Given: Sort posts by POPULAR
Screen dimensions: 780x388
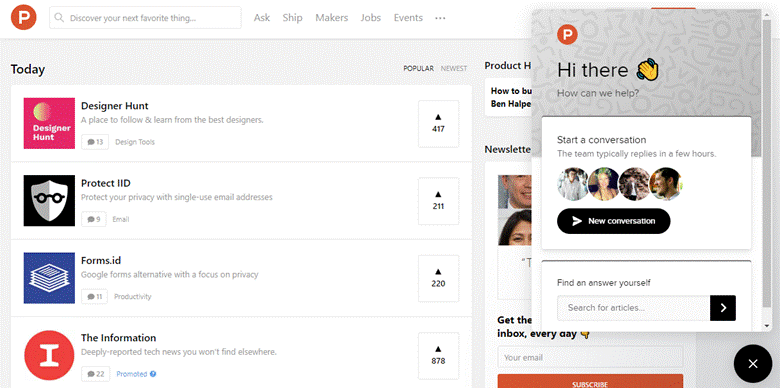Looking at the screenshot, I should [418, 69].
